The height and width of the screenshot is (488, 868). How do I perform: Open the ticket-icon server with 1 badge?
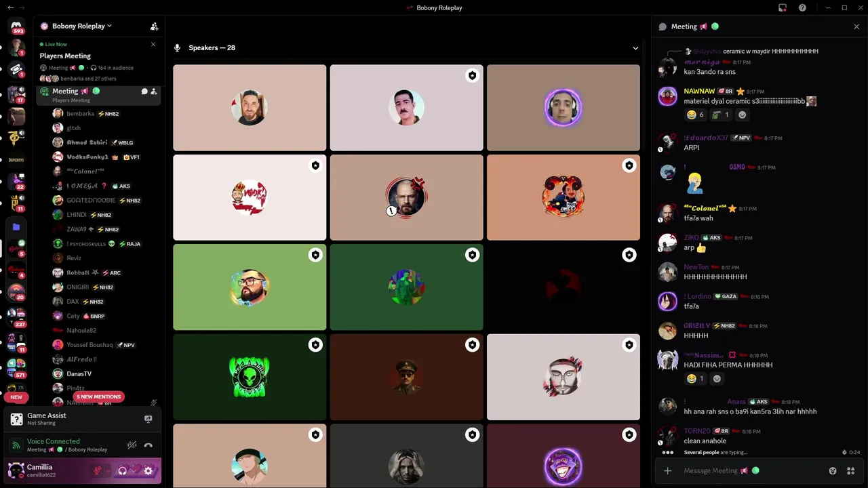(x=17, y=69)
